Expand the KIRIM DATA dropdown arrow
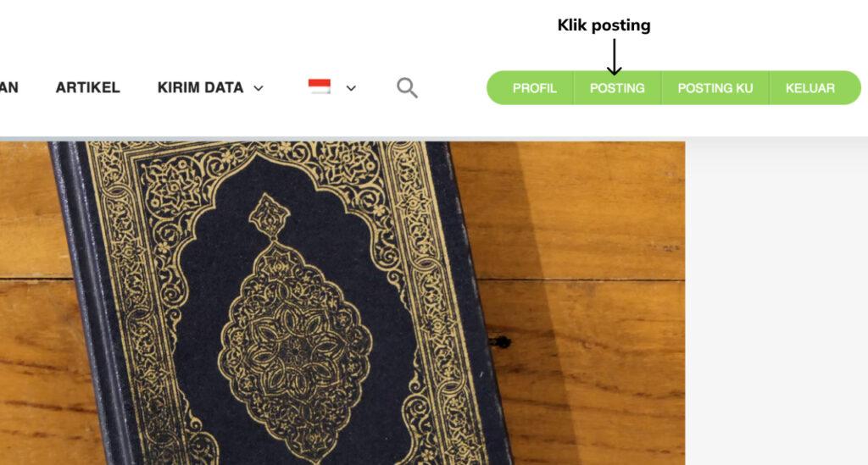868x465 pixels. point(259,88)
